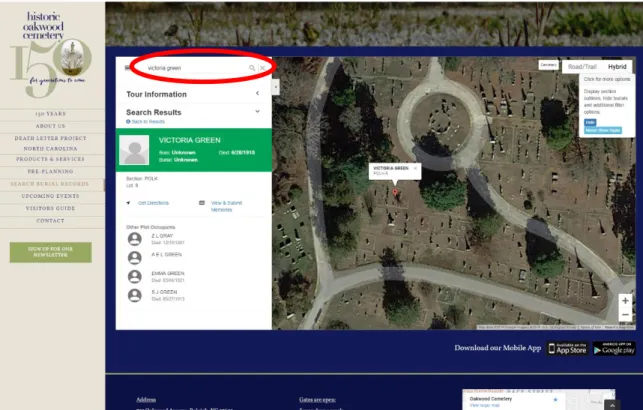Collapse the Search Results section chevron
Image resolution: width=643 pixels, height=410 pixels.
[258, 112]
